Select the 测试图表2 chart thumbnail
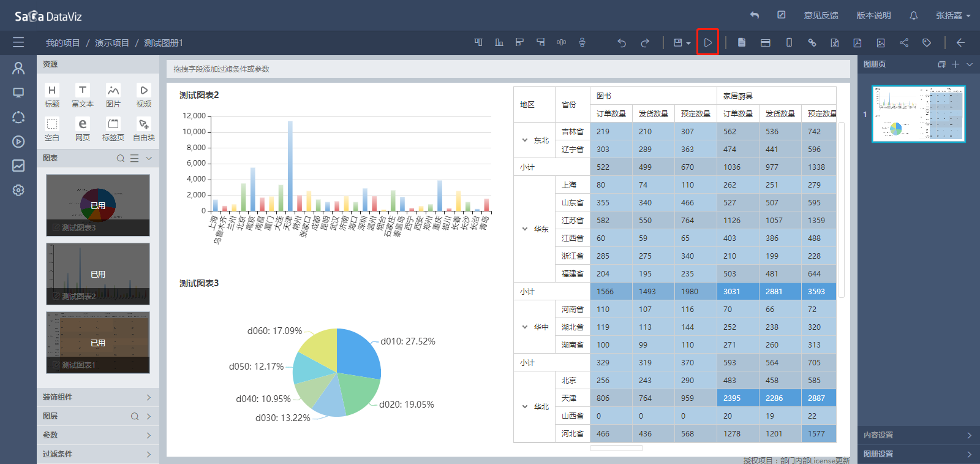Screen dimensions: 980x464 pyautogui.click(x=98, y=274)
